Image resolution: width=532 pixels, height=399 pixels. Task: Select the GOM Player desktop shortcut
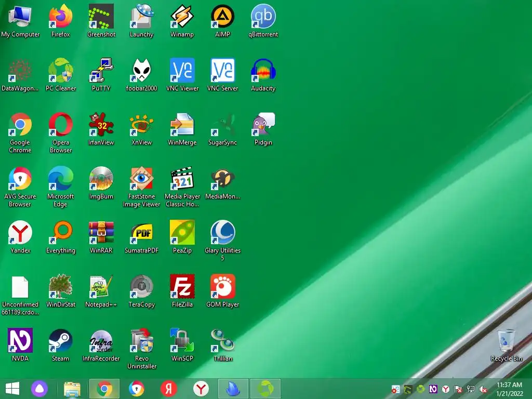point(222,291)
